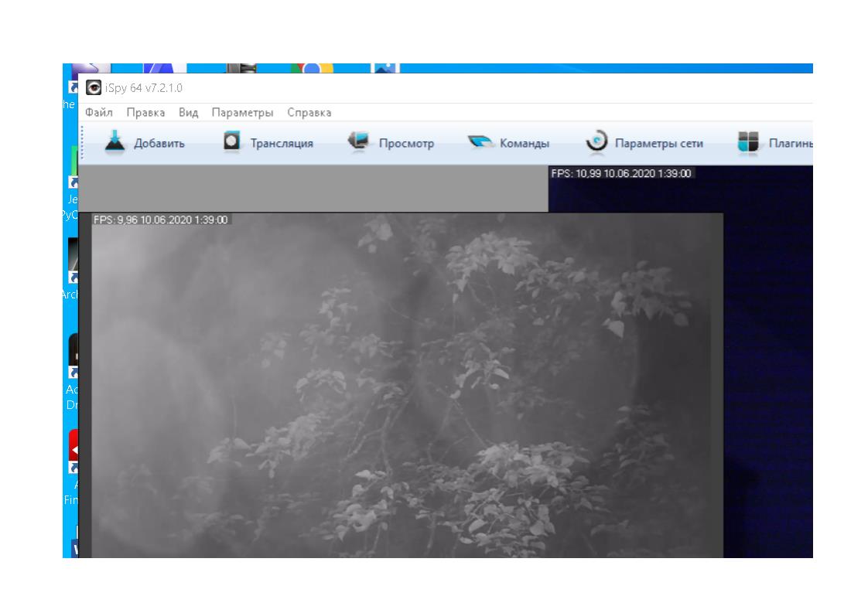Open Просмотр via its toolbar label
The image size is (868, 613).
point(406,143)
